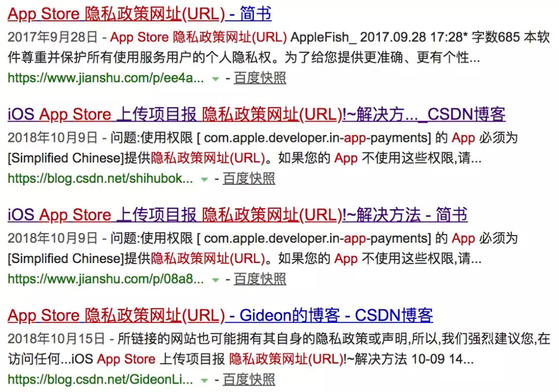
Task: Click snippet text '所链接的网站也可能拥有其自身的隐私政策或声明'
Action: point(263,339)
